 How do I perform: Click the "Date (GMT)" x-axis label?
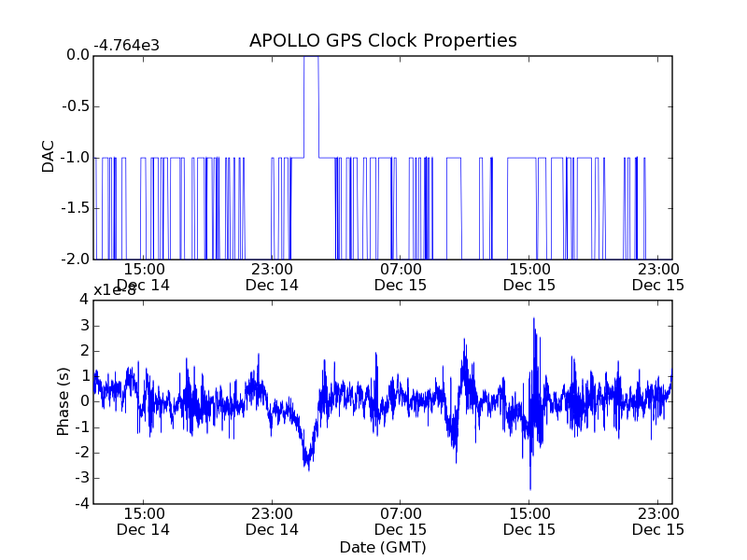coord(383,547)
